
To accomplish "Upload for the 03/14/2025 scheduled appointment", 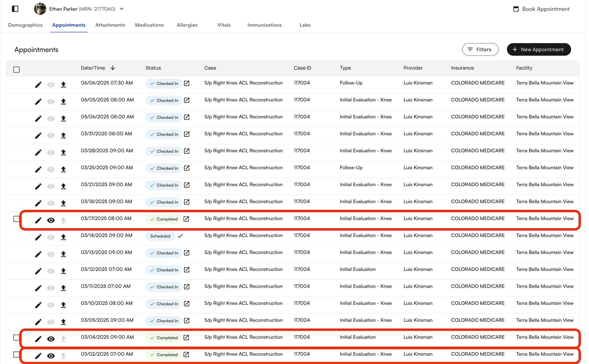I will pos(63,237).
